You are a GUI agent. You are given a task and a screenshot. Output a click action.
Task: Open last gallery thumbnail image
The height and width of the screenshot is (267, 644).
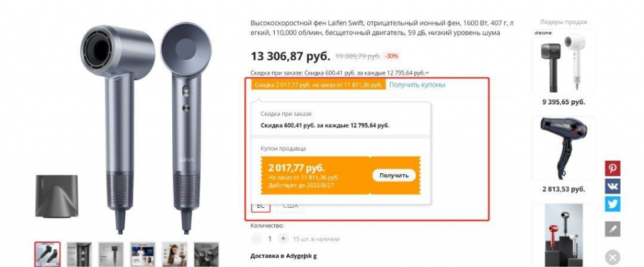pyautogui.click(x=206, y=254)
